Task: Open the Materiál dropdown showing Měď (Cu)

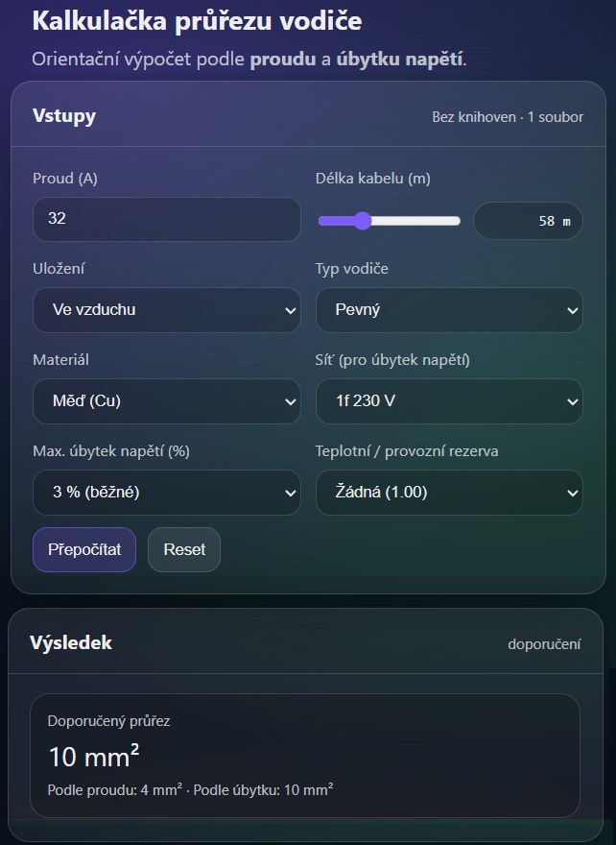Action: click(167, 401)
